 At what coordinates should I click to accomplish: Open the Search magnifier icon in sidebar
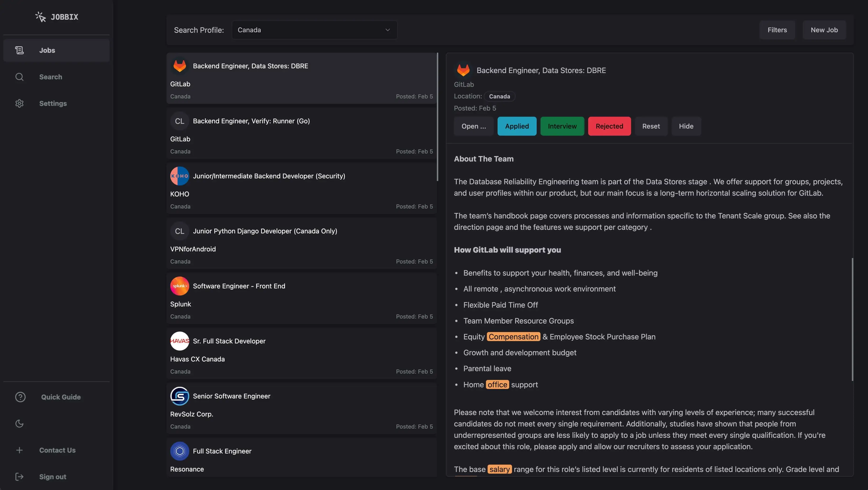click(19, 77)
